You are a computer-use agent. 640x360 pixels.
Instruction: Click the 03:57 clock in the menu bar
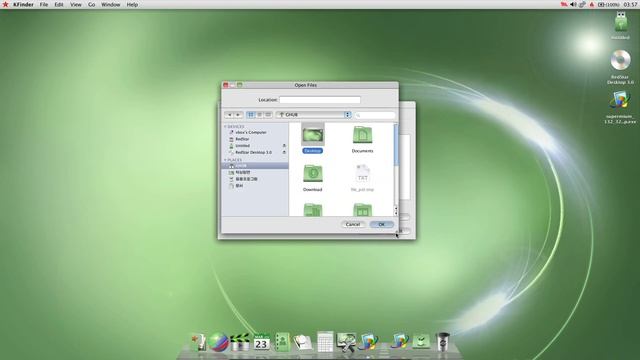630,4
